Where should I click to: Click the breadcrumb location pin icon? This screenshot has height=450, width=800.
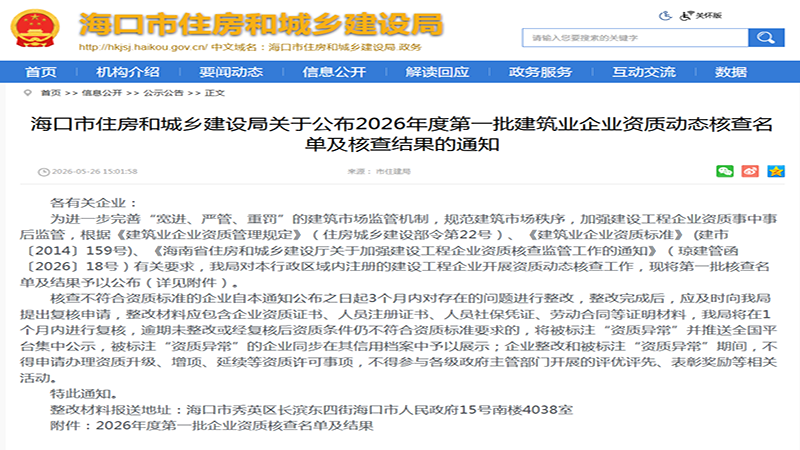(x=28, y=93)
